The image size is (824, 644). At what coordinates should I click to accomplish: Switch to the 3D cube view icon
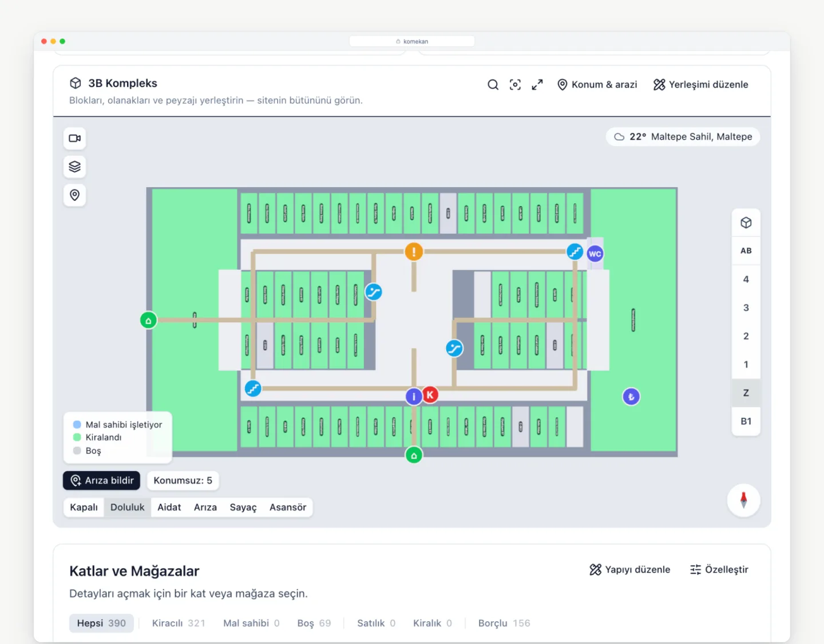point(746,223)
